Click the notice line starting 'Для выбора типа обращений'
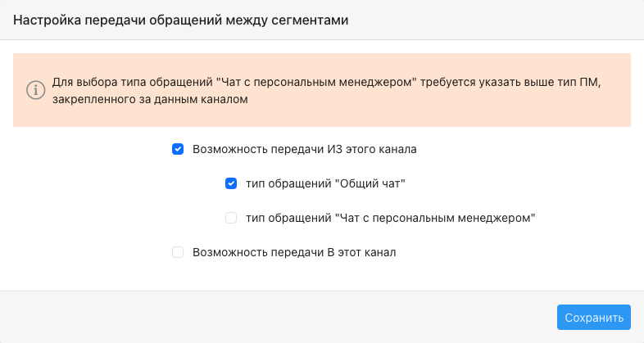644x343 pixels. [327, 82]
